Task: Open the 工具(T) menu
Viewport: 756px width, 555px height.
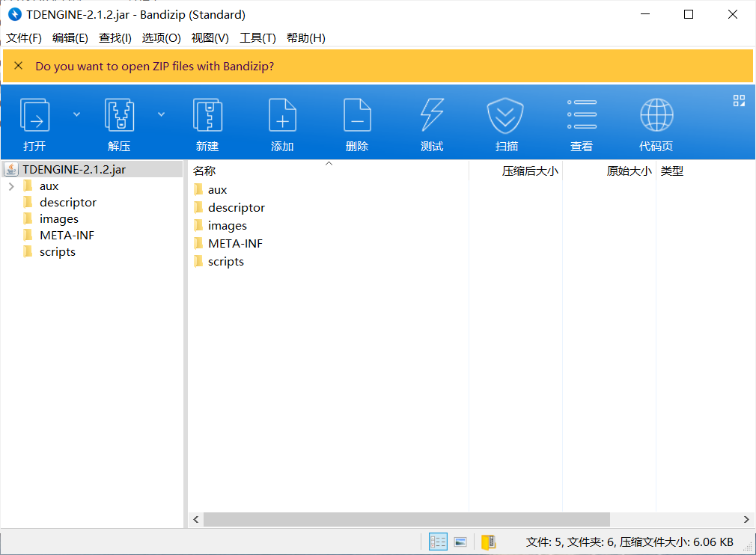Action: click(258, 38)
